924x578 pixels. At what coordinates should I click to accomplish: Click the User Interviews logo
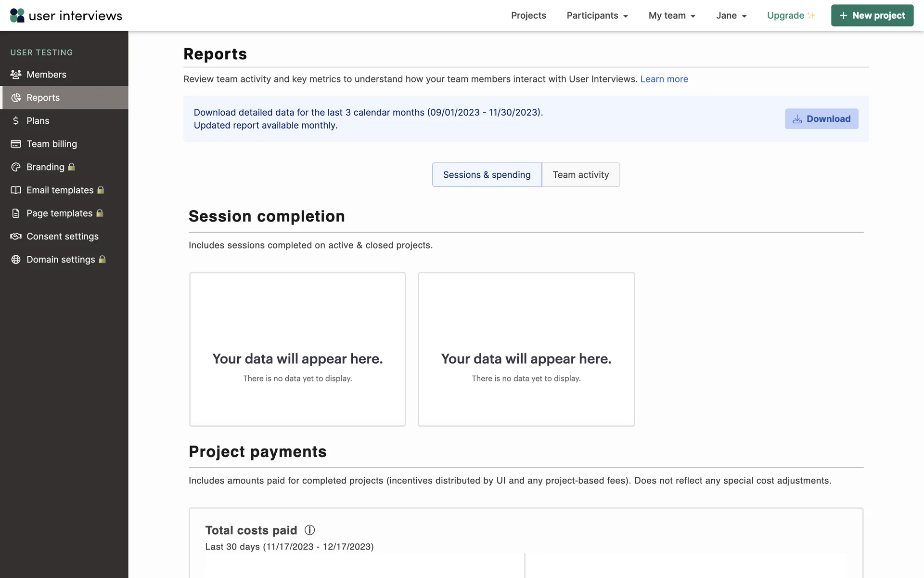coord(66,15)
